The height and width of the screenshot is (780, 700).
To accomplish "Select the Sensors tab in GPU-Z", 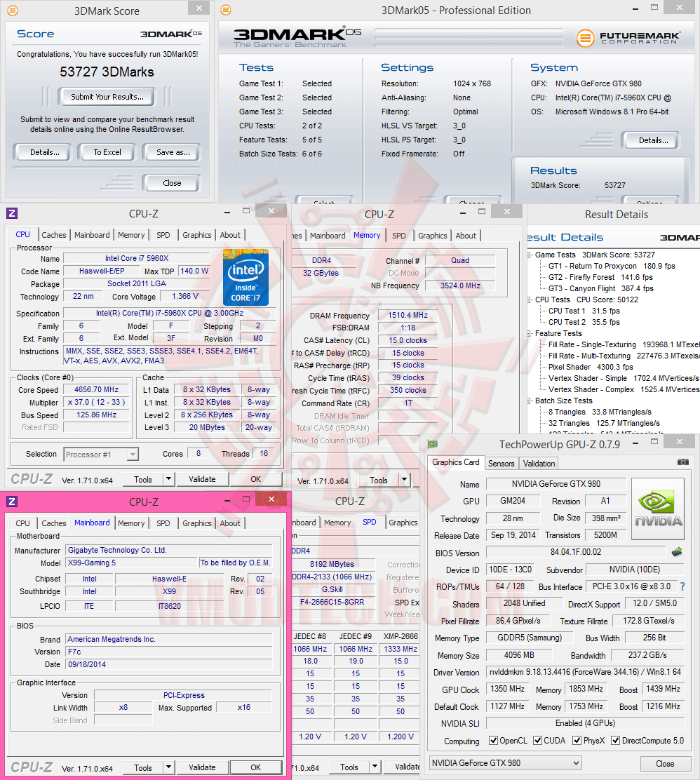I will (x=501, y=463).
